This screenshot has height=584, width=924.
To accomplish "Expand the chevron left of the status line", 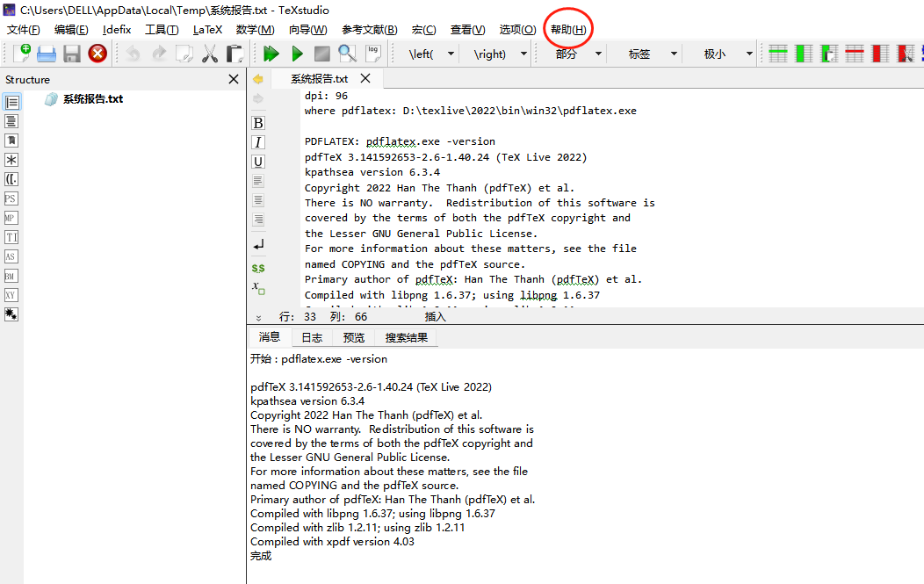I will click(x=258, y=317).
